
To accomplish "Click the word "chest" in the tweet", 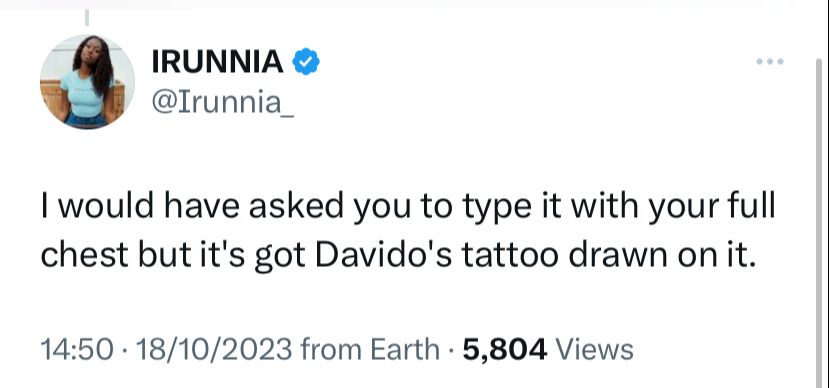I will tap(84, 255).
